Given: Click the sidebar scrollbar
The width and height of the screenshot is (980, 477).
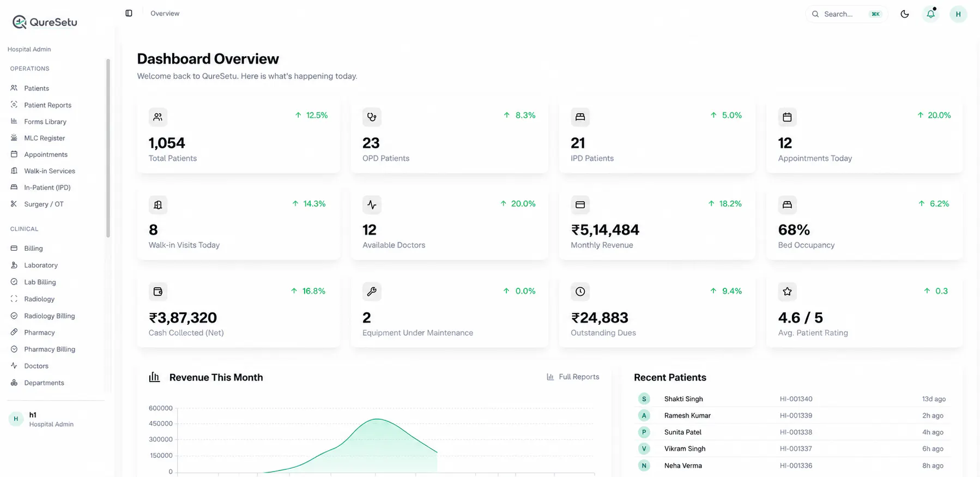Looking at the screenshot, I should point(108,148).
